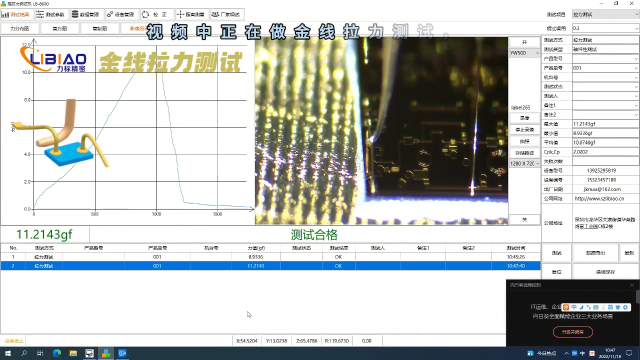Open the device management toolbar tab

[122, 14]
